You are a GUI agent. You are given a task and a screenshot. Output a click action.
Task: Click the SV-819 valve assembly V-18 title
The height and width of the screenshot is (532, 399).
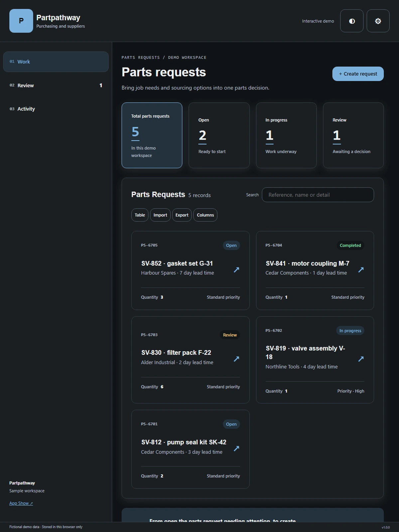coord(305,352)
